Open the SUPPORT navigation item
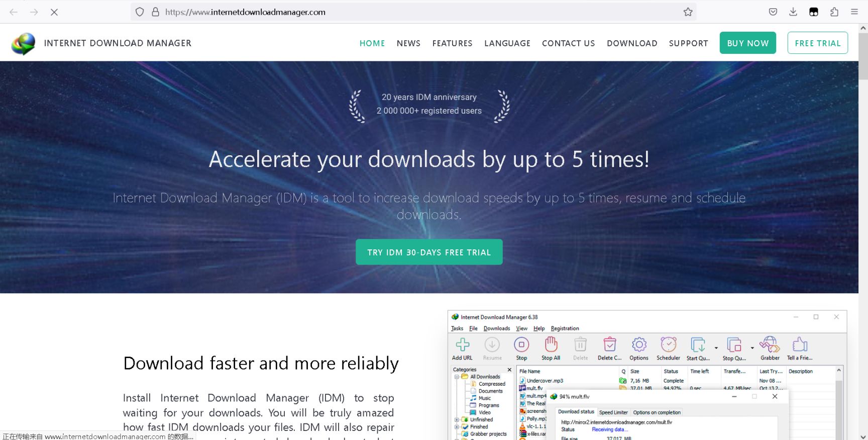868x440 pixels. pyautogui.click(x=689, y=43)
